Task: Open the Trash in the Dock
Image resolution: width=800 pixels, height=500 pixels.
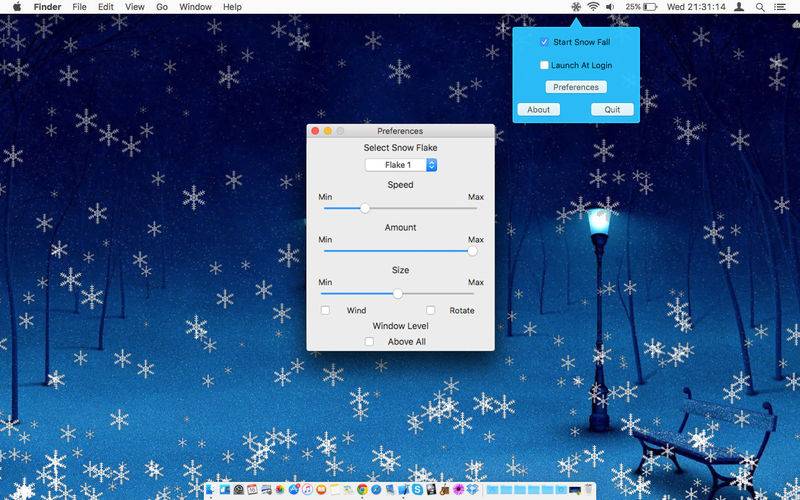Action: point(588,490)
